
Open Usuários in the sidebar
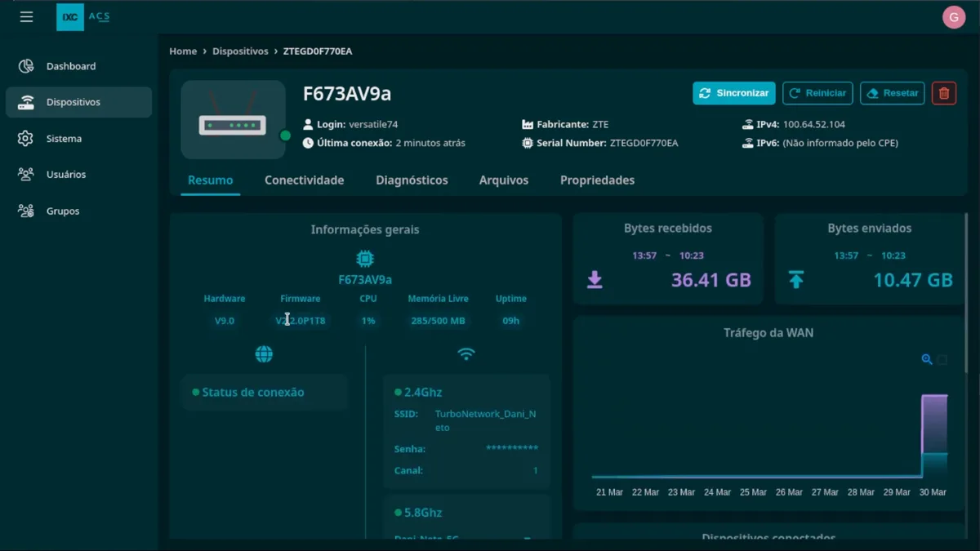(78, 174)
